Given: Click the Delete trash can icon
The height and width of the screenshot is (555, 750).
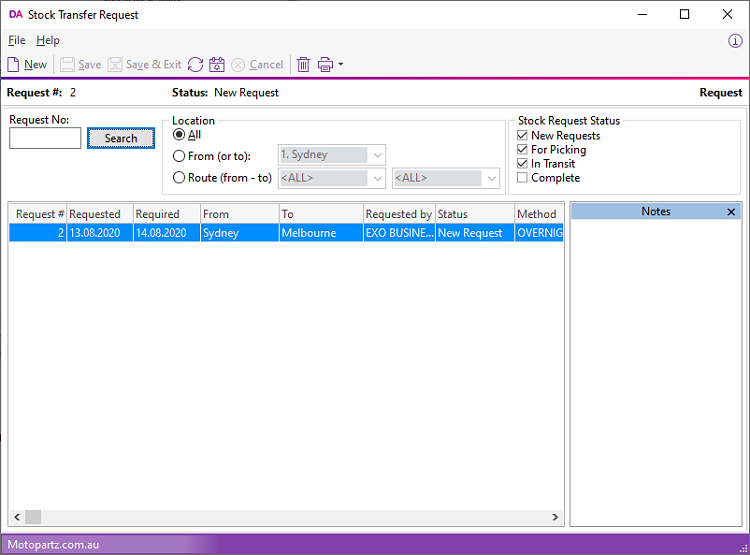Looking at the screenshot, I should [x=303, y=64].
